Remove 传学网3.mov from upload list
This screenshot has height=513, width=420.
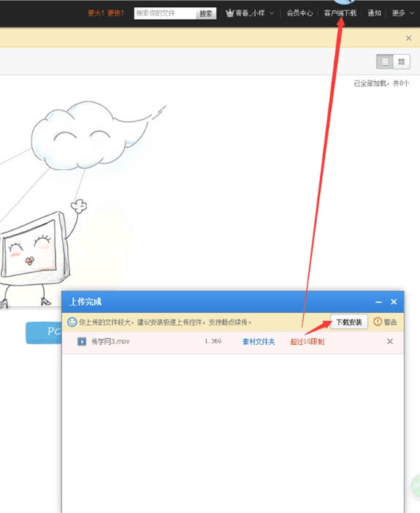pos(390,341)
